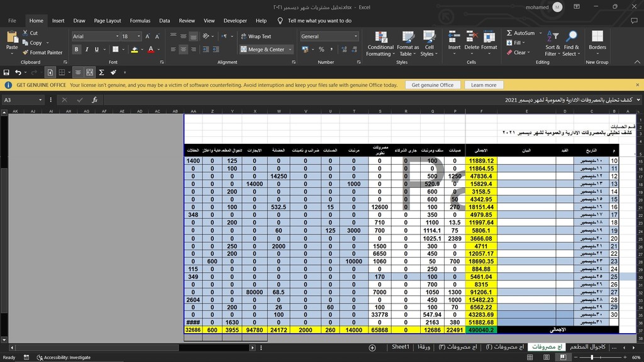Open Find & Select
The image size is (644, 362).
(571, 43)
